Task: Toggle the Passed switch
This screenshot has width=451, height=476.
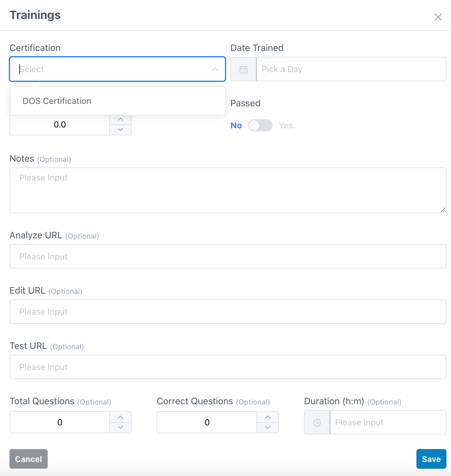Action: 260,125
